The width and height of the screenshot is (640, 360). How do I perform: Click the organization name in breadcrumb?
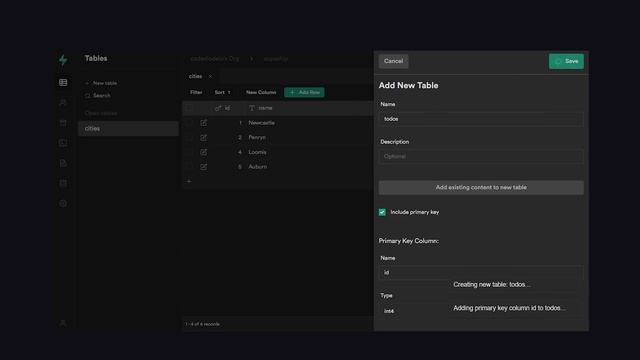coord(215,59)
